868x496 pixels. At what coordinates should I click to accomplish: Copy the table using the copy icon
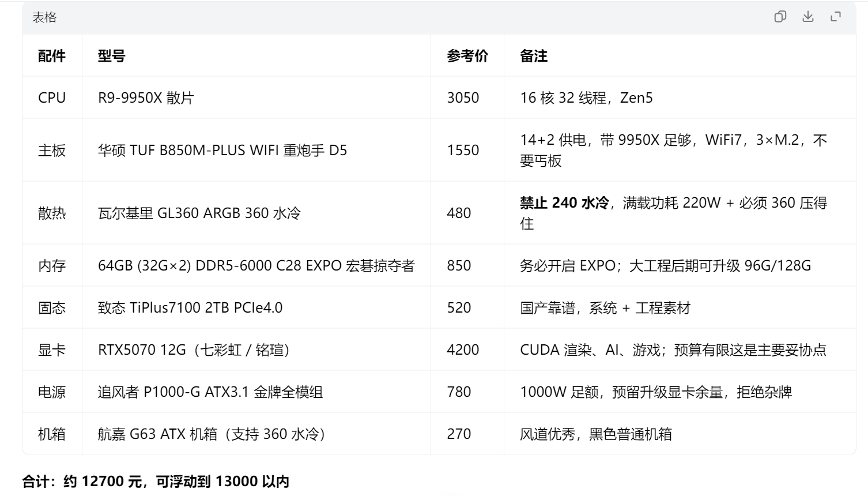pos(780,17)
